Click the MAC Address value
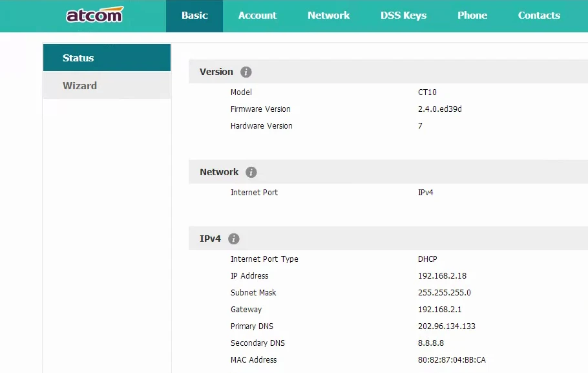This screenshot has height=373, width=588. [x=452, y=360]
